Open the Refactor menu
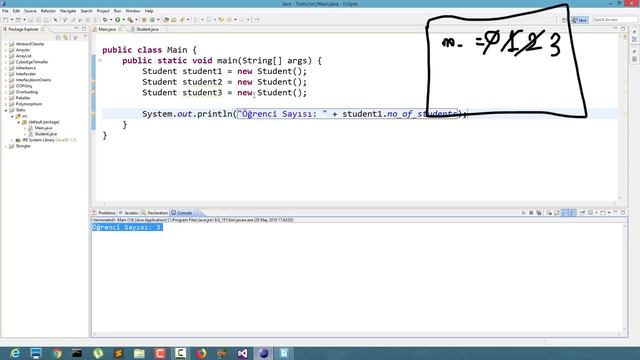Viewport: 640px width, 360px height. [48, 11]
